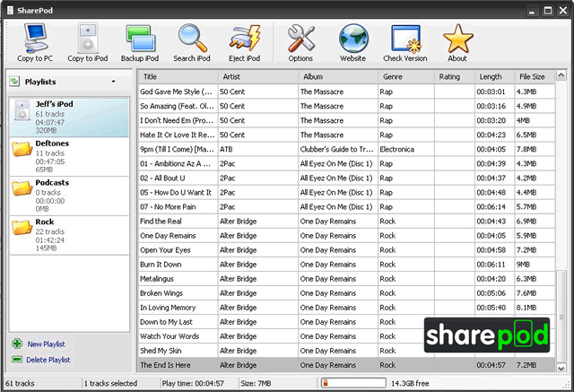This screenshot has width=574, height=392.
Task: Select track 'Broken Wings'
Action: click(161, 293)
